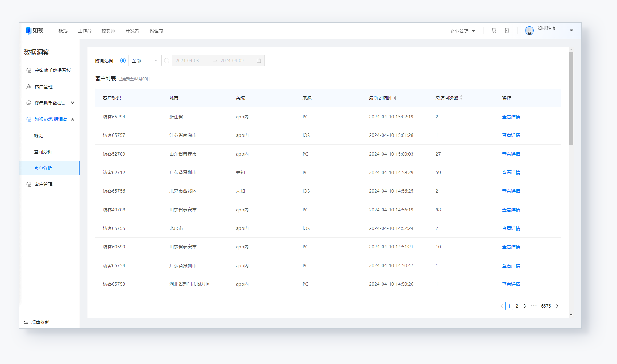This screenshot has width=617, height=364.
Task: Go to page 2
Action: click(x=517, y=306)
